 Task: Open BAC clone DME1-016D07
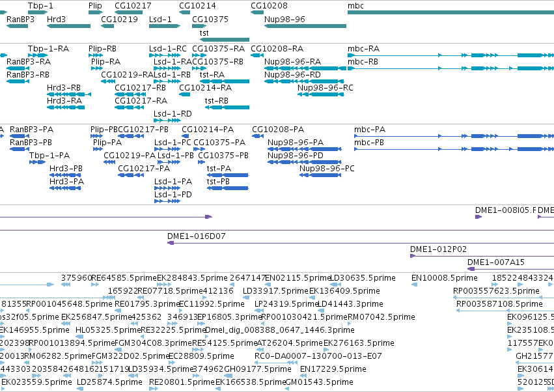[197, 236]
